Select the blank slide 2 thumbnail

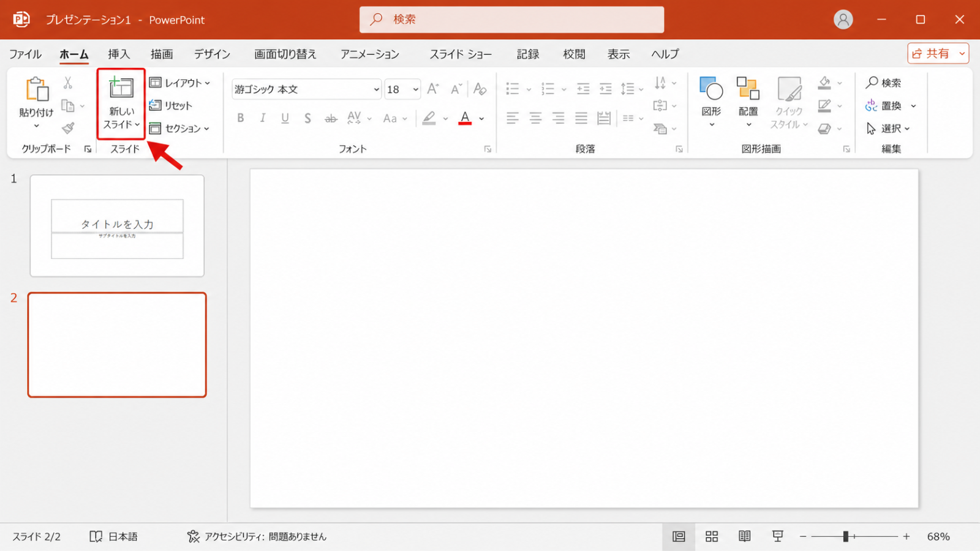pyautogui.click(x=117, y=345)
